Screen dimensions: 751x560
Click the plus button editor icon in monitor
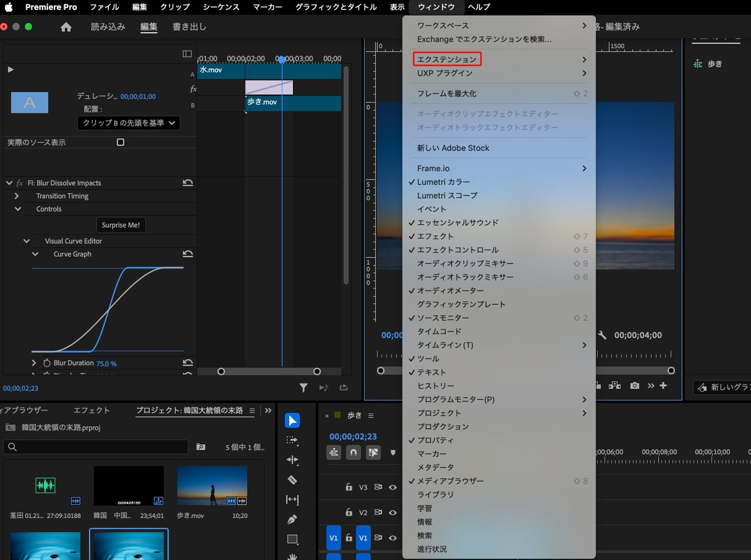[663, 385]
